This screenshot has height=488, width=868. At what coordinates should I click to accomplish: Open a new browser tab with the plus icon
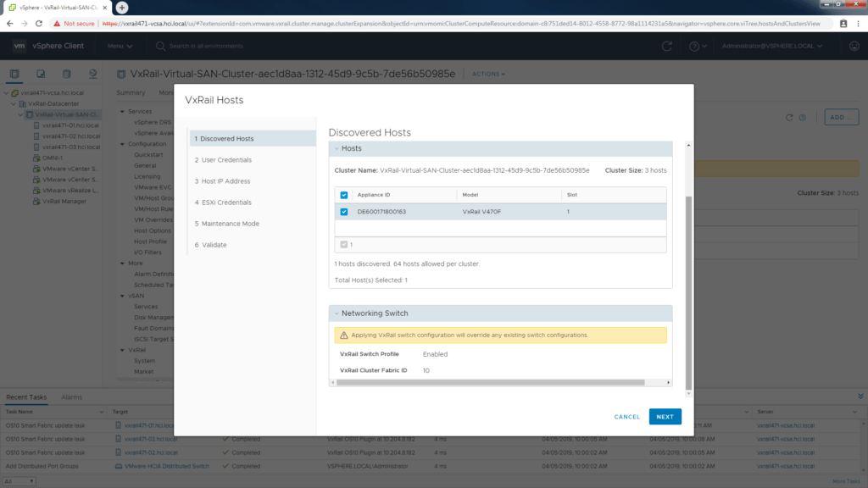pyautogui.click(x=122, y=8)
